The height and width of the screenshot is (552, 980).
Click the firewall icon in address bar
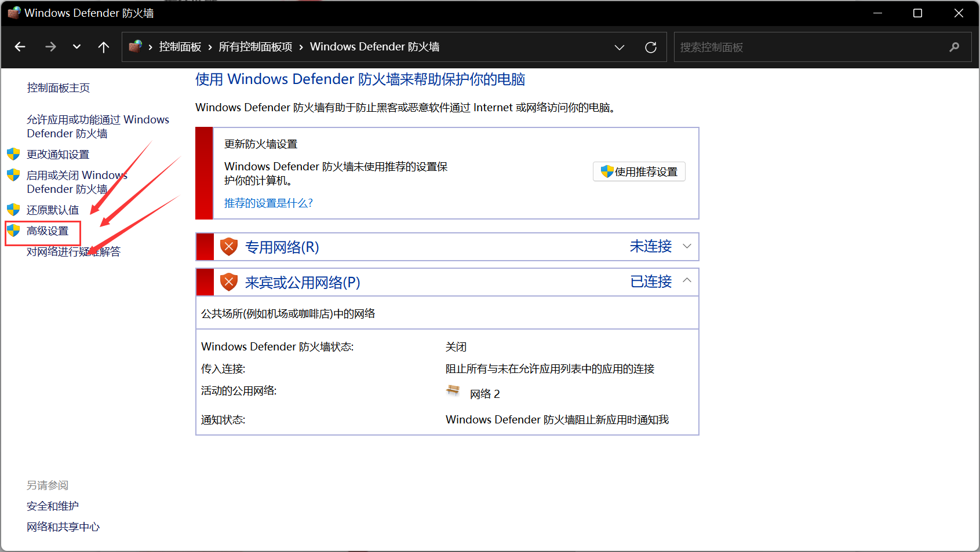[x=136, y=47]
